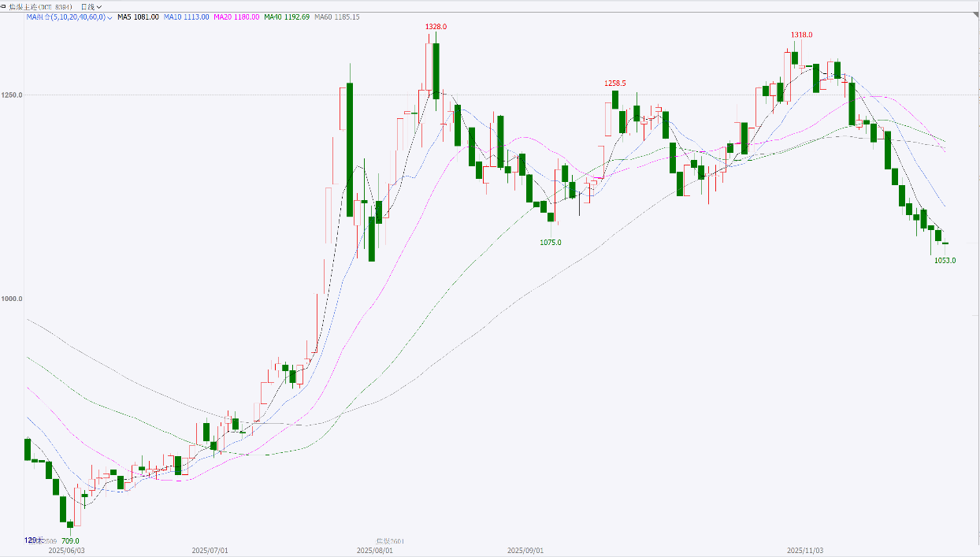Click the 2025/07/01 date on time axis
Image resolution: width=980 pixels, height=557 pixels.
coord(210,551)
